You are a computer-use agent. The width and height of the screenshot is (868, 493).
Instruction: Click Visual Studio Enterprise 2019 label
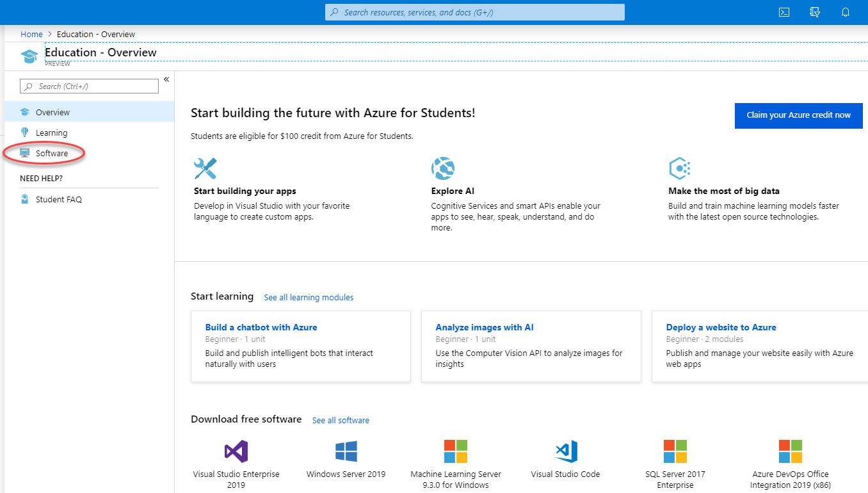236,480
